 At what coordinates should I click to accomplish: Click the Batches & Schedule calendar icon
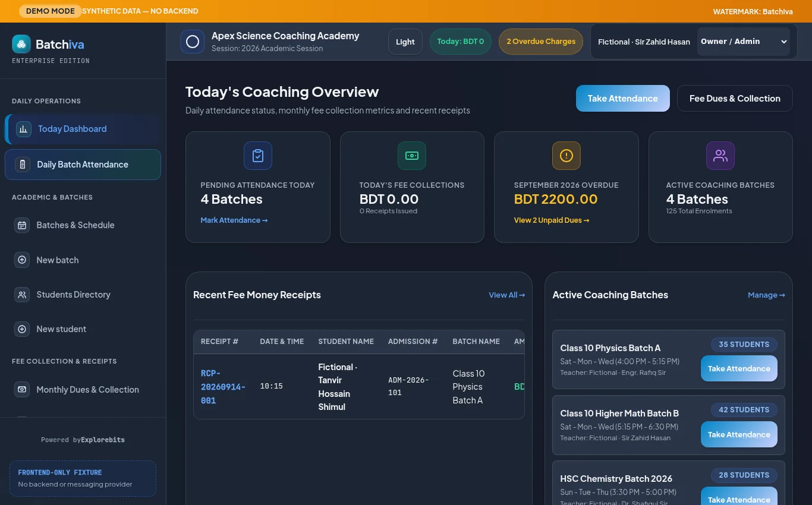22,225
